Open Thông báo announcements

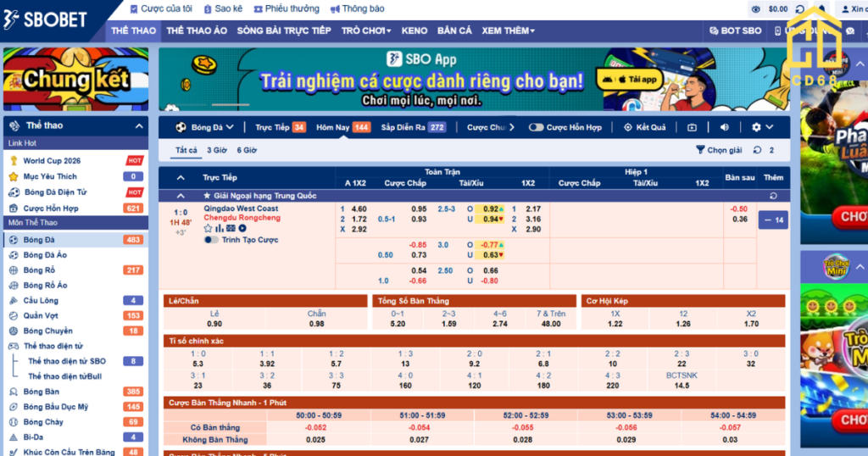(357, 8)
